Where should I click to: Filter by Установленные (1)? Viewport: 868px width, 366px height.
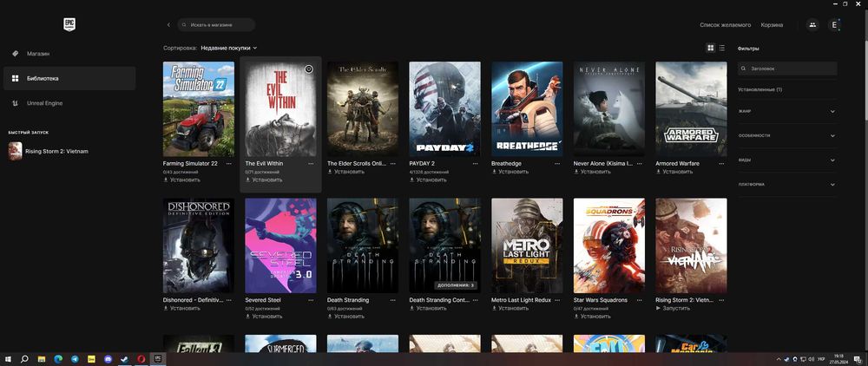point(760,89)
